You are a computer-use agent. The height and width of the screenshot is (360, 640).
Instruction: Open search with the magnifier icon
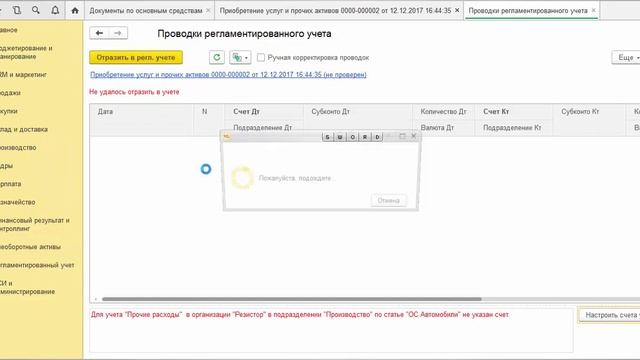point(36,10)
